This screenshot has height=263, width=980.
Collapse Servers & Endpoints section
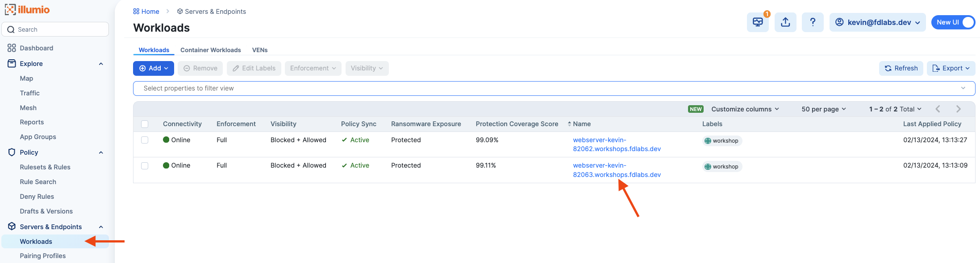coord(101,227)
